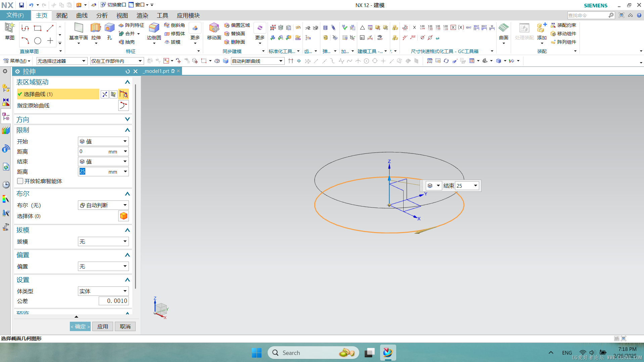Collapse the Settings (设置) section
This screenshot has height=362, width=644.
127,280
